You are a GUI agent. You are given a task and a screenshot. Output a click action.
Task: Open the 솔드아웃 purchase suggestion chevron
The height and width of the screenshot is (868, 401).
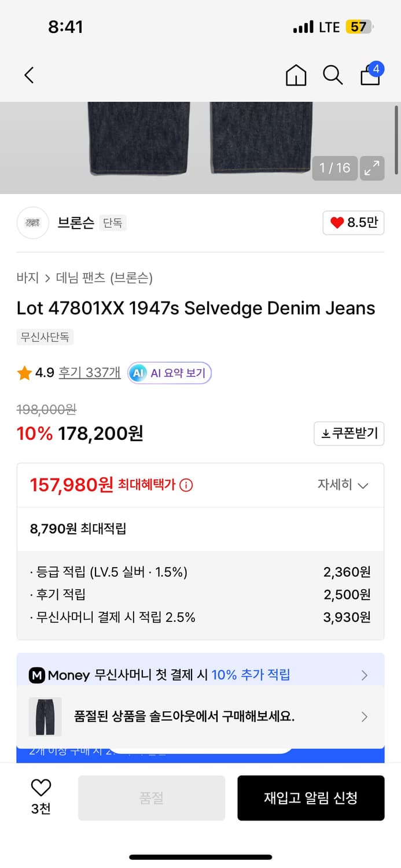pos(365,716)
